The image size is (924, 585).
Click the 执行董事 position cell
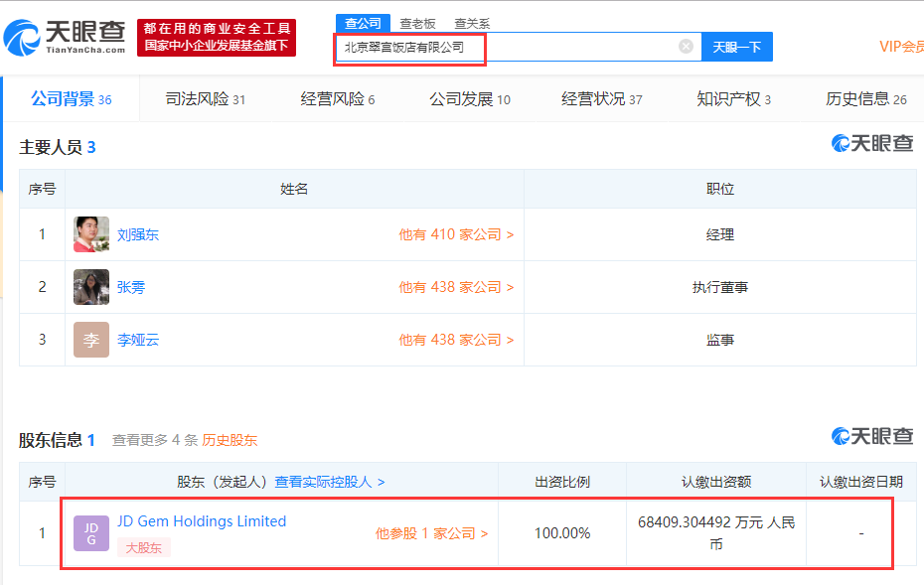tap(720, 287)
